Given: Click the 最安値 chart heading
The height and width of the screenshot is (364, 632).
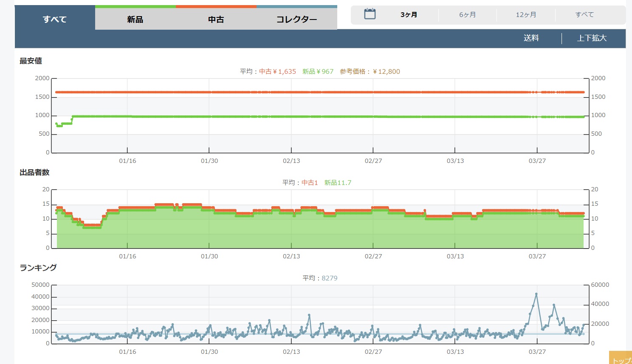Looking at the screenshot, I should click(31, 61).
